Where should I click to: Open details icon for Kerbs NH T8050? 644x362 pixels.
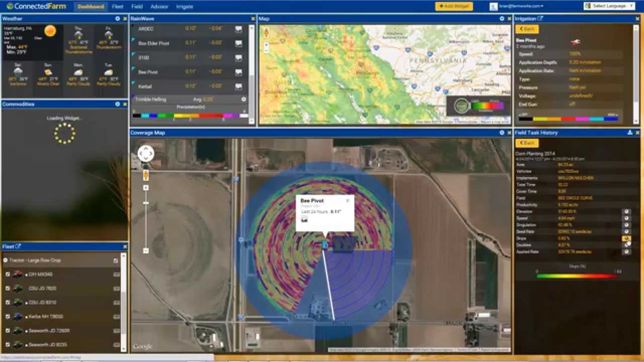pos(117,316)
